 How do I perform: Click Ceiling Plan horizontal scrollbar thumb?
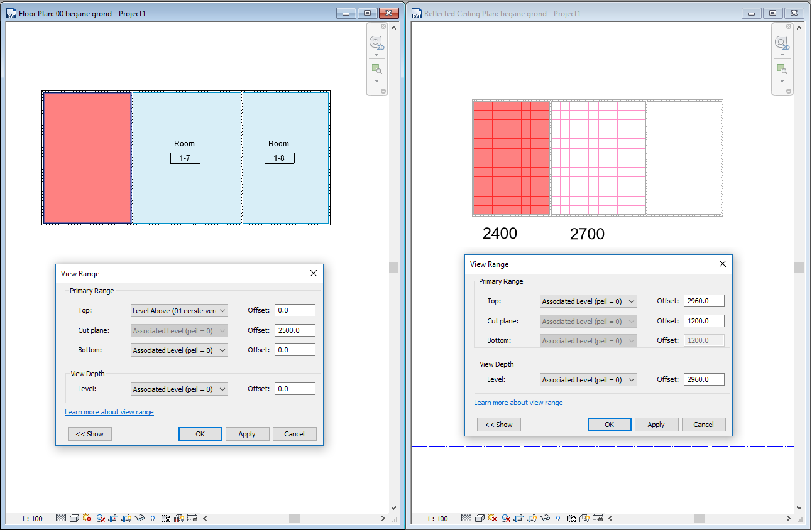(x=699, y=519)
